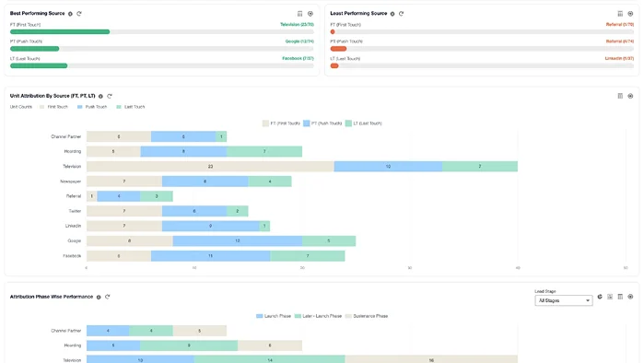Click Hoarding later-launch phase segment 9
Viewport: 644px width, 363px height.
189,345
